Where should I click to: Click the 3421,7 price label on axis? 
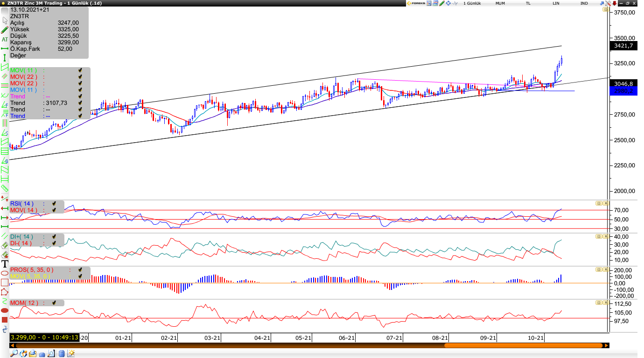click(623, 46)
